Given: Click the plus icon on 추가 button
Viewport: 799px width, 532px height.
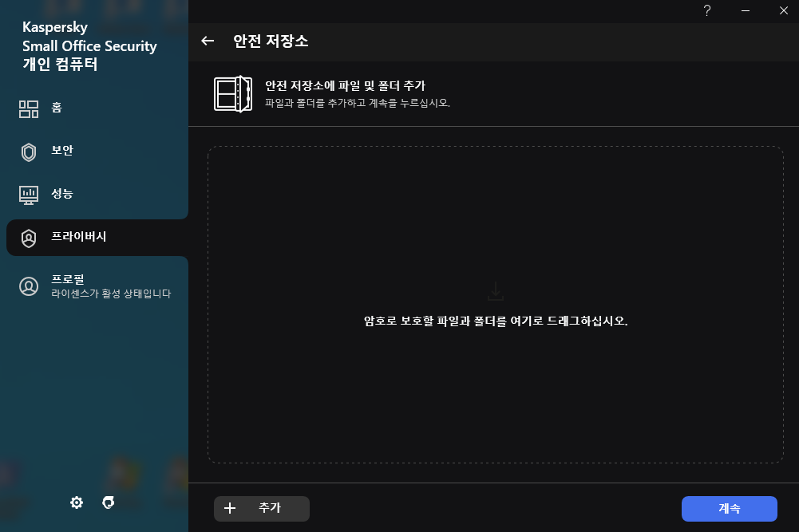Looking at the screenshot, I should click(x=230, y=508).
